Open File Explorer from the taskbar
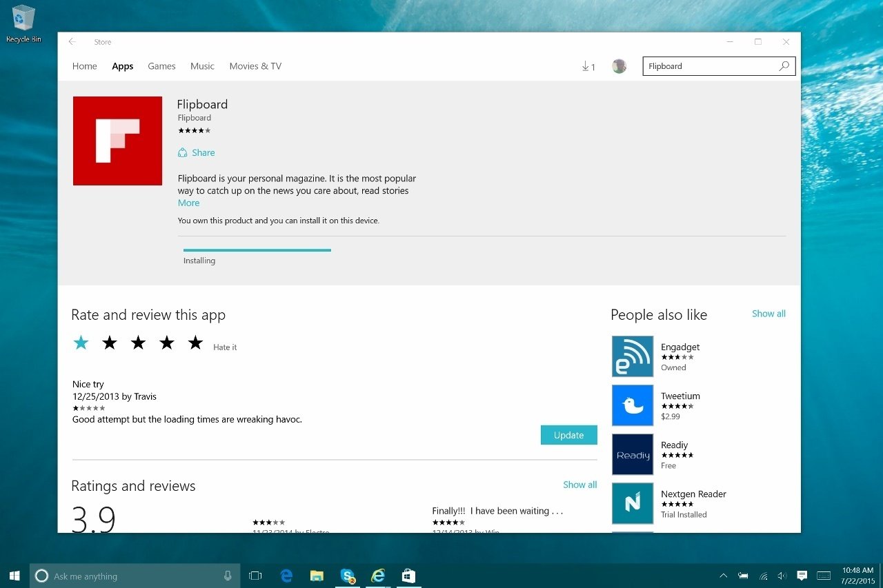Image resolution: width=883 pixels, height=588 pixels. tap(317, 576)
